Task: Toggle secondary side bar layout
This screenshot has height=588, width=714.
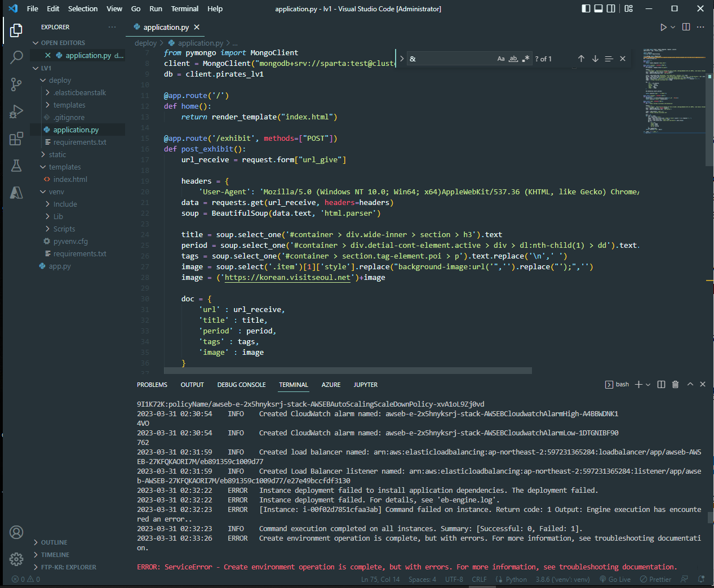Action: point(611,8)
